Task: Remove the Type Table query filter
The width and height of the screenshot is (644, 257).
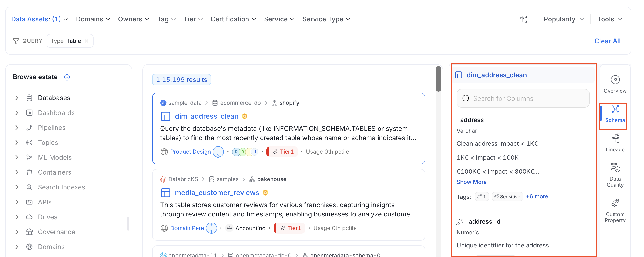Action: (x=87, y=41)
